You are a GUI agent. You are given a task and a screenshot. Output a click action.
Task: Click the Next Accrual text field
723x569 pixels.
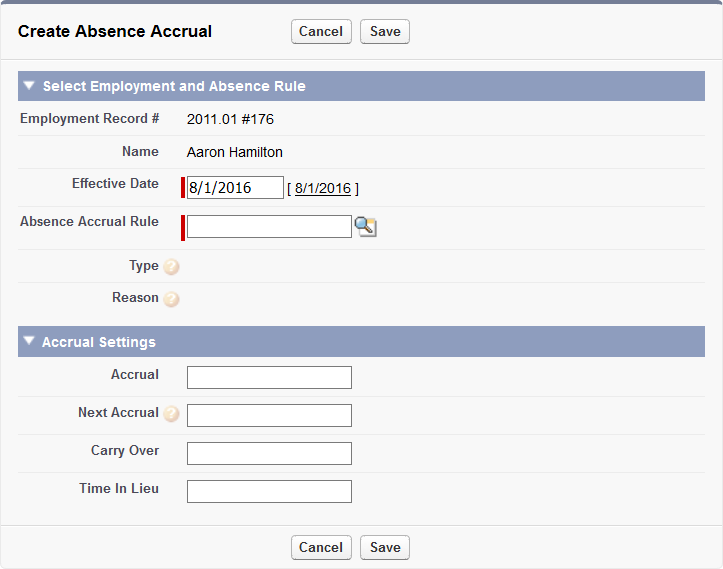pyautogui.click(x=269, y=415)
